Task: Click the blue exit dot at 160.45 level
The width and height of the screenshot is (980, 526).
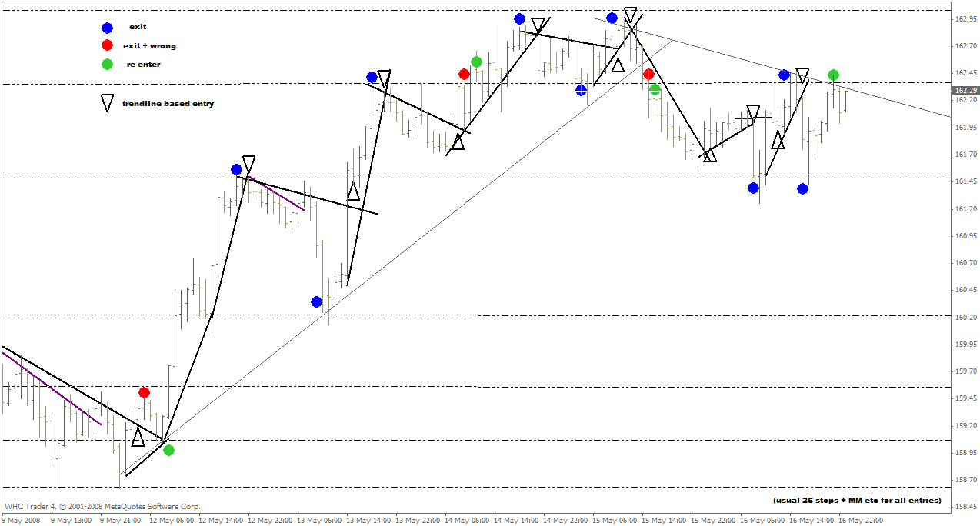Action: point(316,301)
